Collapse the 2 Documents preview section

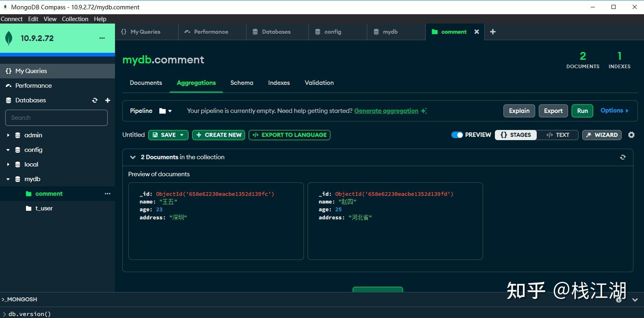pos(132,157)
